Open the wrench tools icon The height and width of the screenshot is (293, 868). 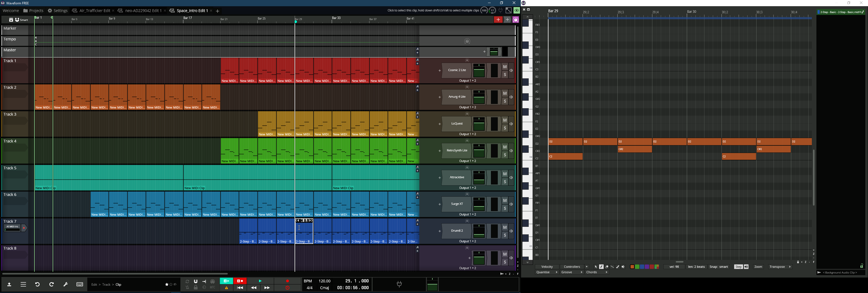coord(66,285)
